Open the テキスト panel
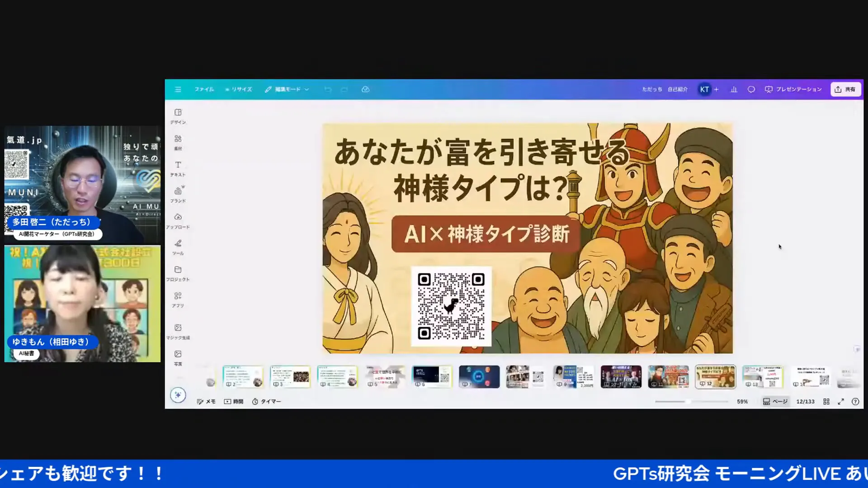868x488 pixels. click(178, 169)
